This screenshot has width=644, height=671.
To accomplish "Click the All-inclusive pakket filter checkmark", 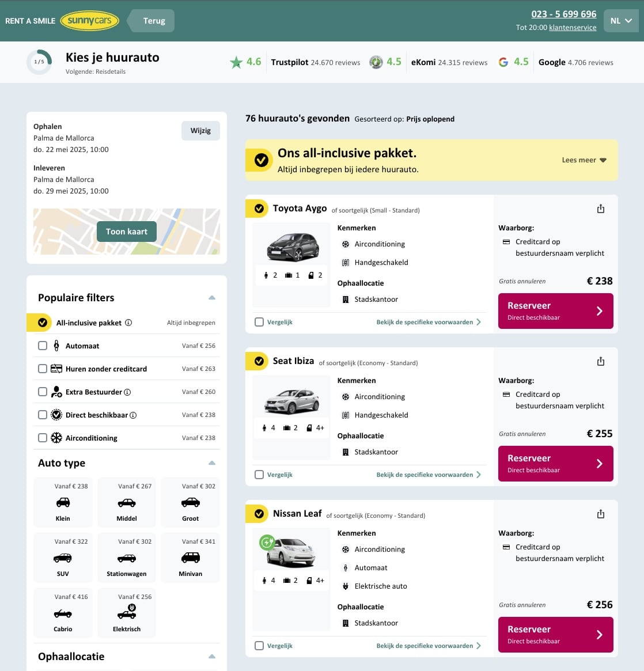I will (43, 323).
